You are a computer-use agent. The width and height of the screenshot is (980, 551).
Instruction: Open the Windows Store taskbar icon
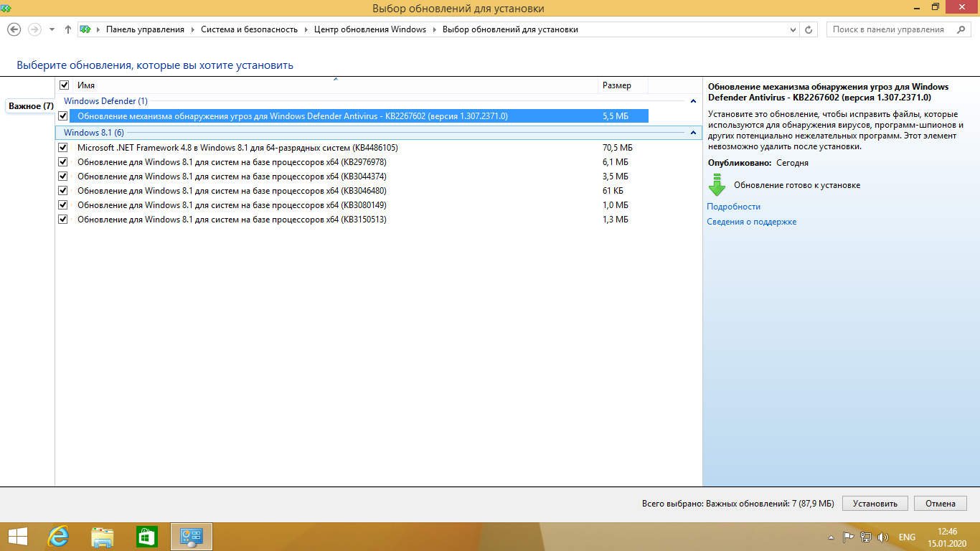147,537
